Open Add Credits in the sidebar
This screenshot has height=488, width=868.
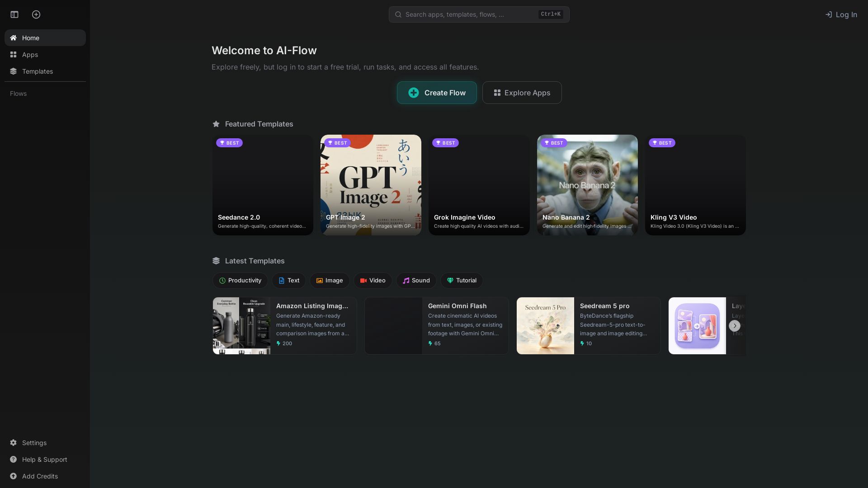45,476
